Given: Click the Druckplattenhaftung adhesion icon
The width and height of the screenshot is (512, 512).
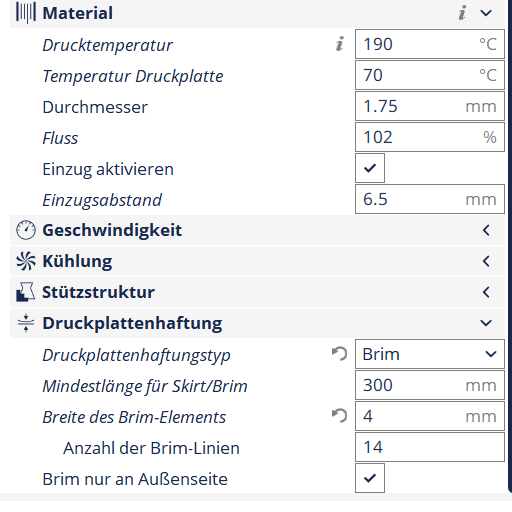Looking at the screenshot, I should coord(26,323).
